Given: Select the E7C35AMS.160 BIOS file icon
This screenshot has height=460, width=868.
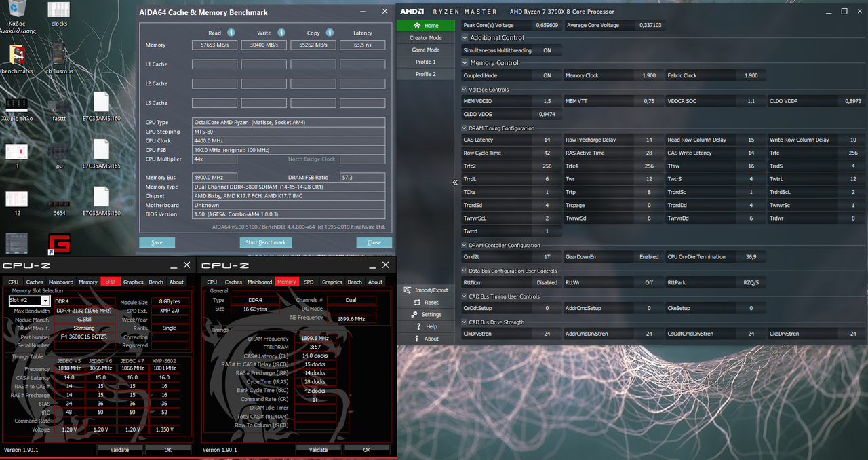Looking at the screenshot, I should [101, 107].
